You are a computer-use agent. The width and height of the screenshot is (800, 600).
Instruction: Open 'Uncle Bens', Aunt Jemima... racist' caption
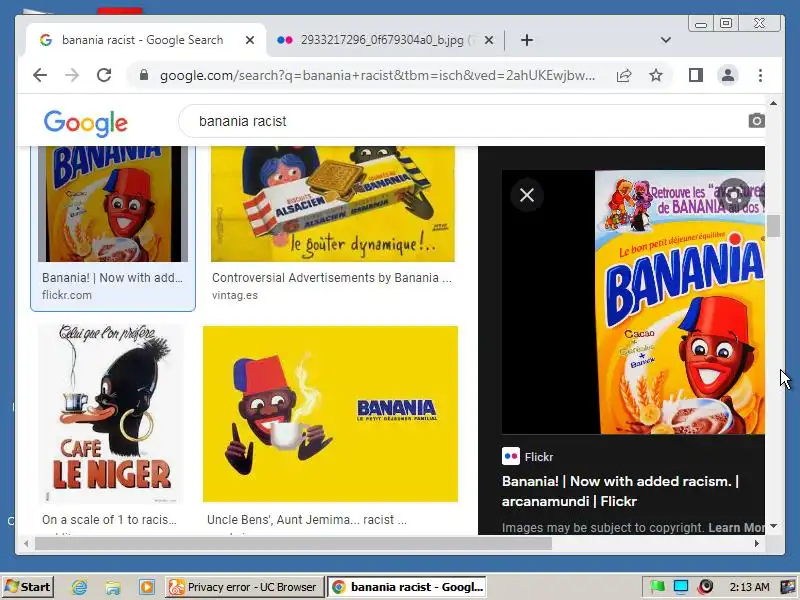(307, 519)
